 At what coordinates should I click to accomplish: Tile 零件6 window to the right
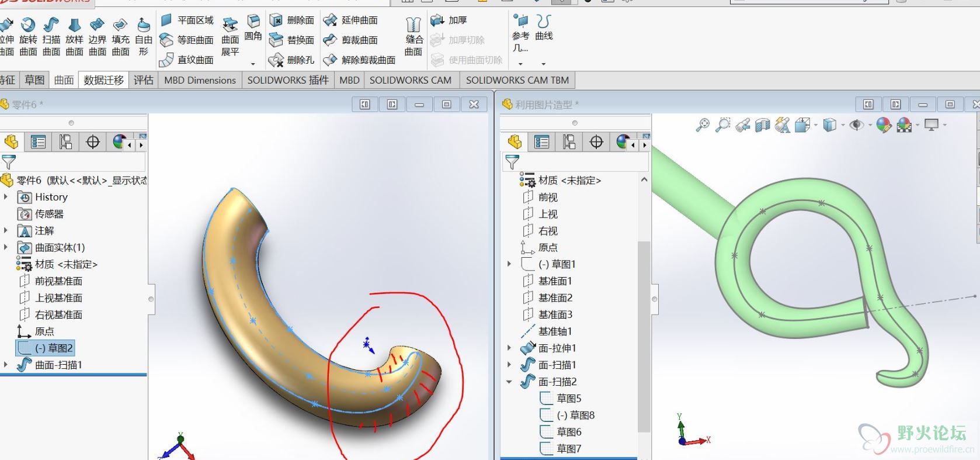click(x=392, y=104)
